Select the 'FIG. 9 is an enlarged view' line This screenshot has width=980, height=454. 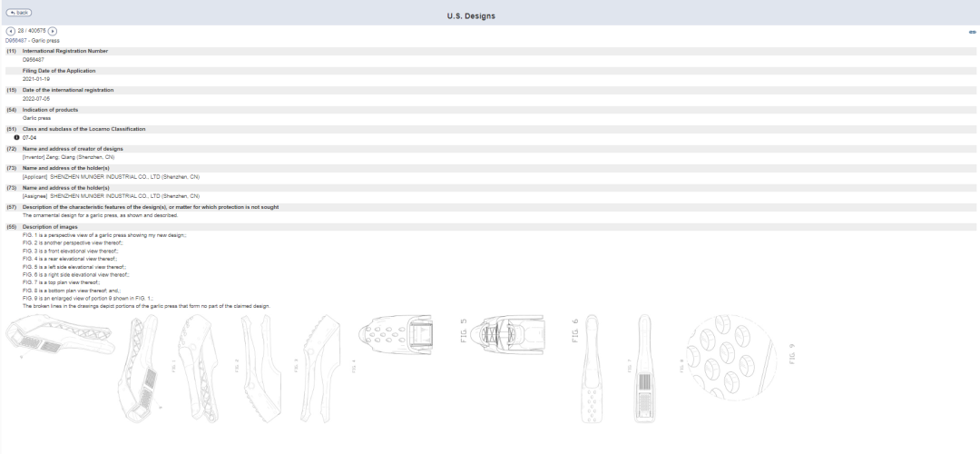pyautogui.click(x=87, y=299)
